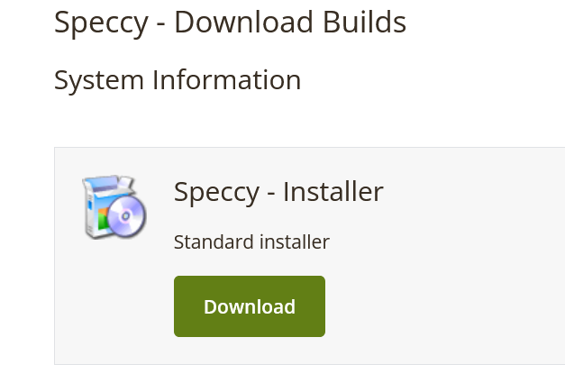Click the "Speccy - Download Builds" page heading

230,23
